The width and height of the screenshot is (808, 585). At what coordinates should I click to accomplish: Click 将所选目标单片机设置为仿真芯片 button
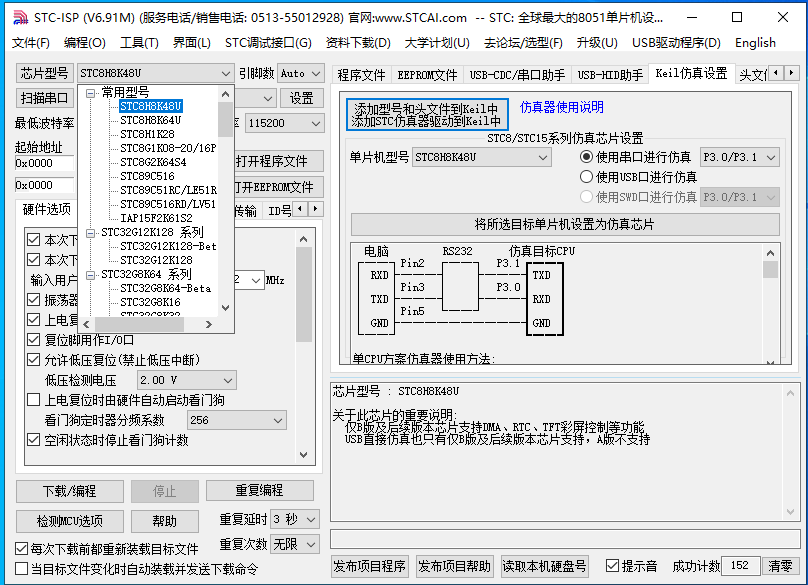click(565, 225)
